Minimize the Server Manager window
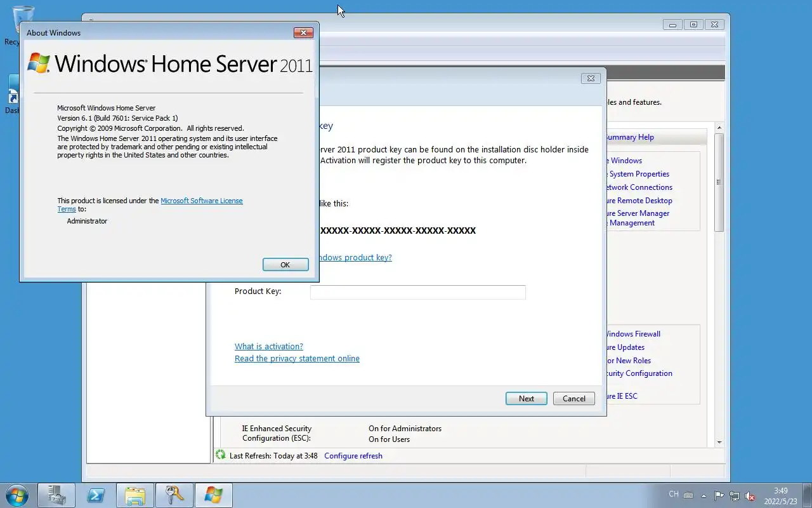 tap(672, 25)
